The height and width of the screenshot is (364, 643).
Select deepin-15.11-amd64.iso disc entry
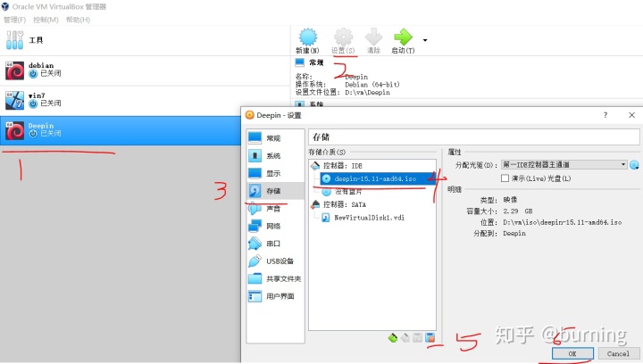pyautogui.click(x=377, y=178)
